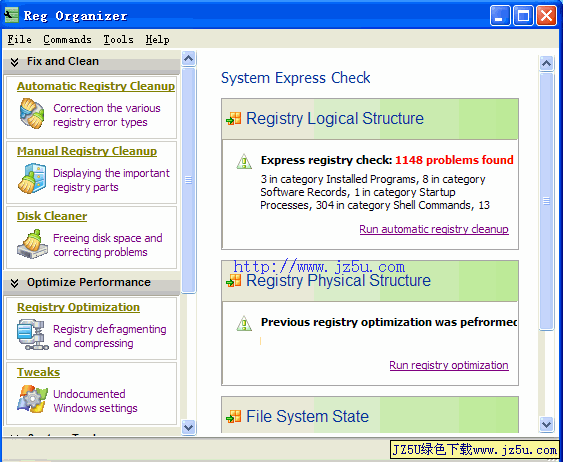
Task: Open the File menu
Action: (x=20, y=39)
